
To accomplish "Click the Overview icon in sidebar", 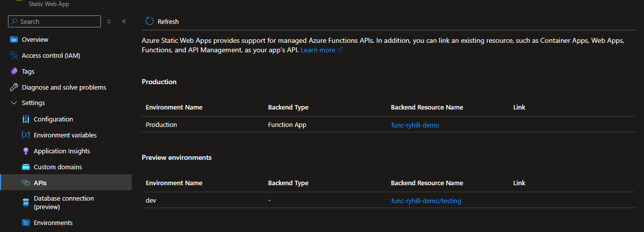I will (14, 40).
